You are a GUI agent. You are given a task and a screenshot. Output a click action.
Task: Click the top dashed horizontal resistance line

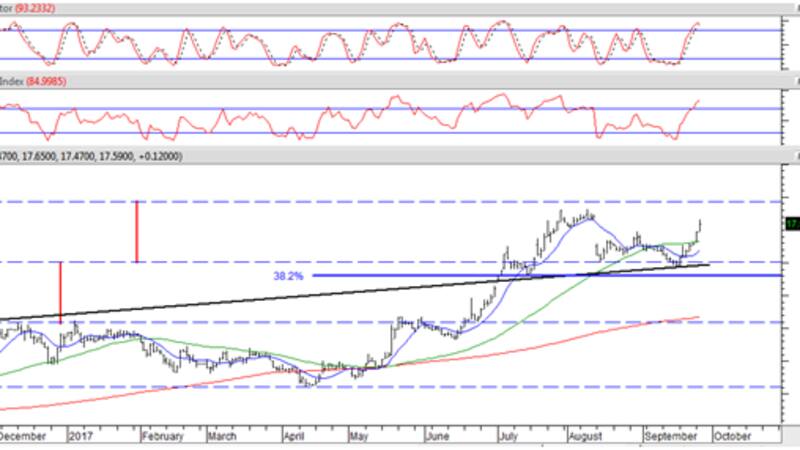tap(400, 201)
